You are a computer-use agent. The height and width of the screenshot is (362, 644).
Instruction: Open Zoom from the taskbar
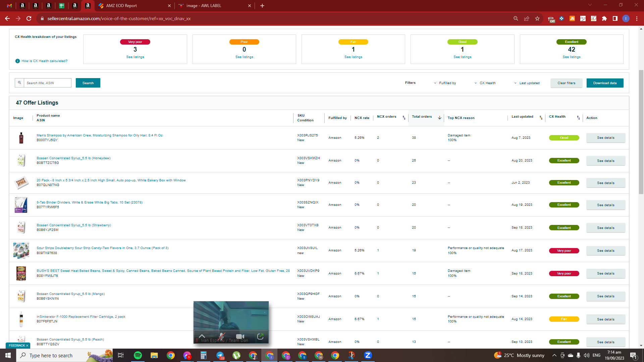point(368,355)
